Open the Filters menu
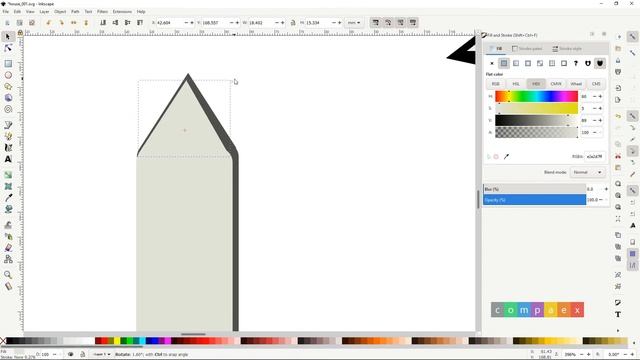The height and width of the screenshot is (360, 640). click(x=102, y=11)
